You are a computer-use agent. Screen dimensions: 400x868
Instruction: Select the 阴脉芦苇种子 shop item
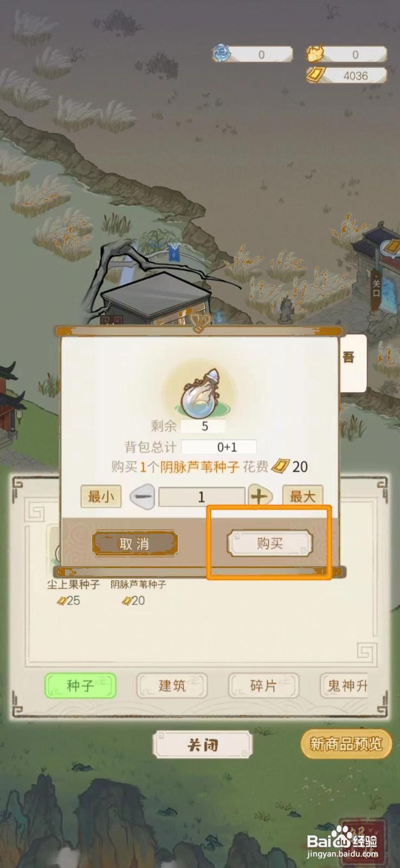(138, 591)
